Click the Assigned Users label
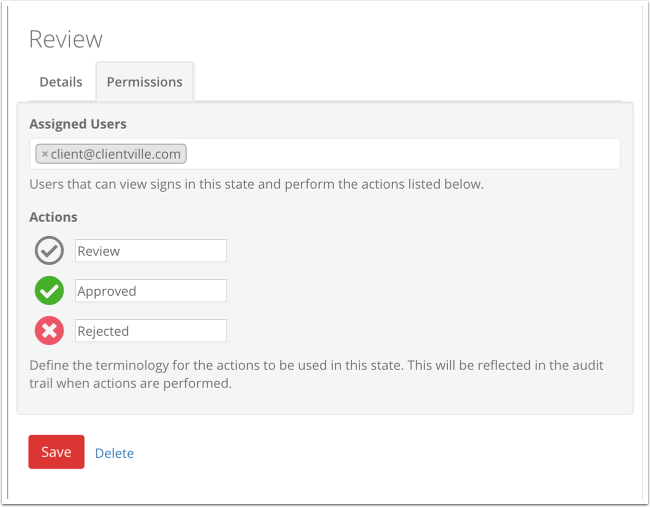 point(78,124)
